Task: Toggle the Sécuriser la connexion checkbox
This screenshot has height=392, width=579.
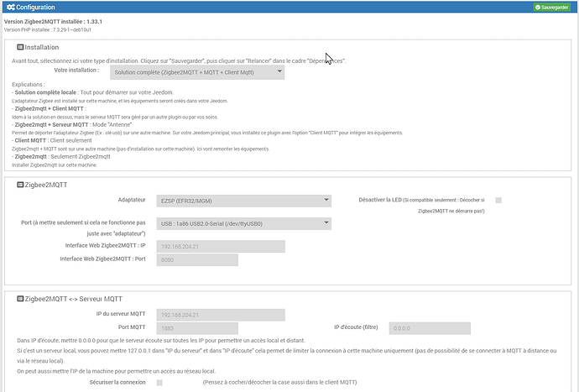Action: point(159,383)
